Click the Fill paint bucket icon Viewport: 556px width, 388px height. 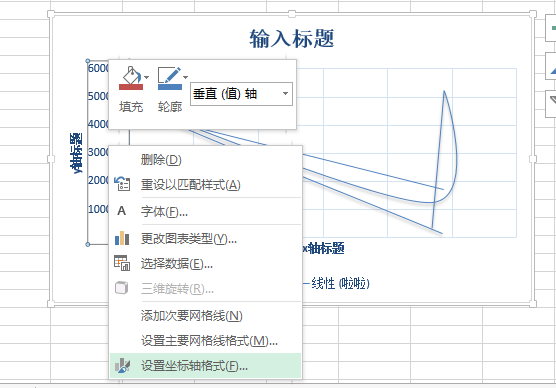(131, 75)
